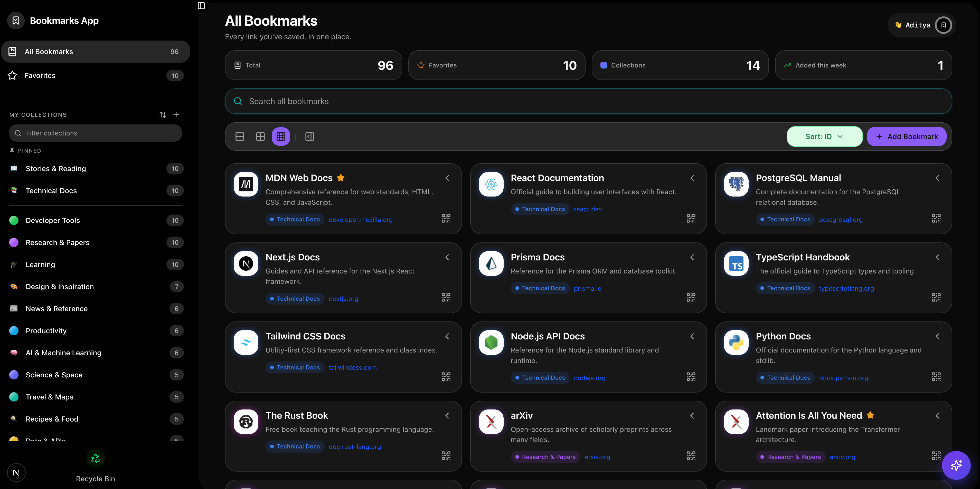
Task: Click the Collections stat card
Action: coord(680,65)
